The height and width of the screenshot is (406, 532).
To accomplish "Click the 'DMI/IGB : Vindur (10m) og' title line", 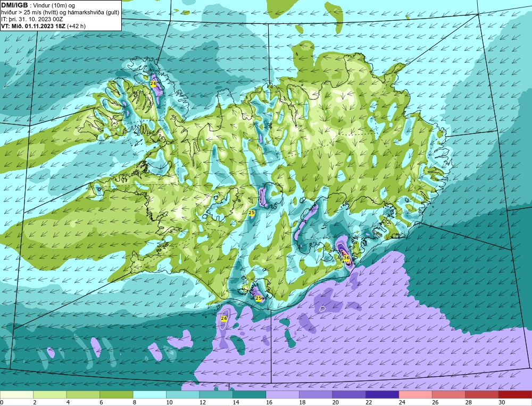I will tap(38, 5).
